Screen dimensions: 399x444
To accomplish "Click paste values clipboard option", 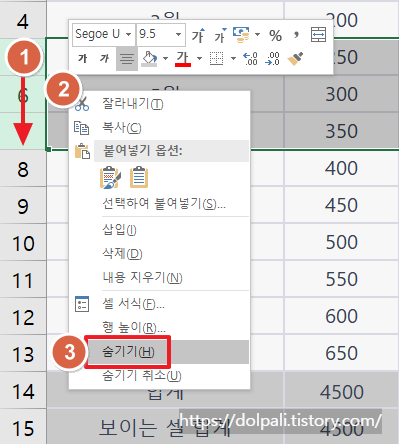I will (139, 177).
